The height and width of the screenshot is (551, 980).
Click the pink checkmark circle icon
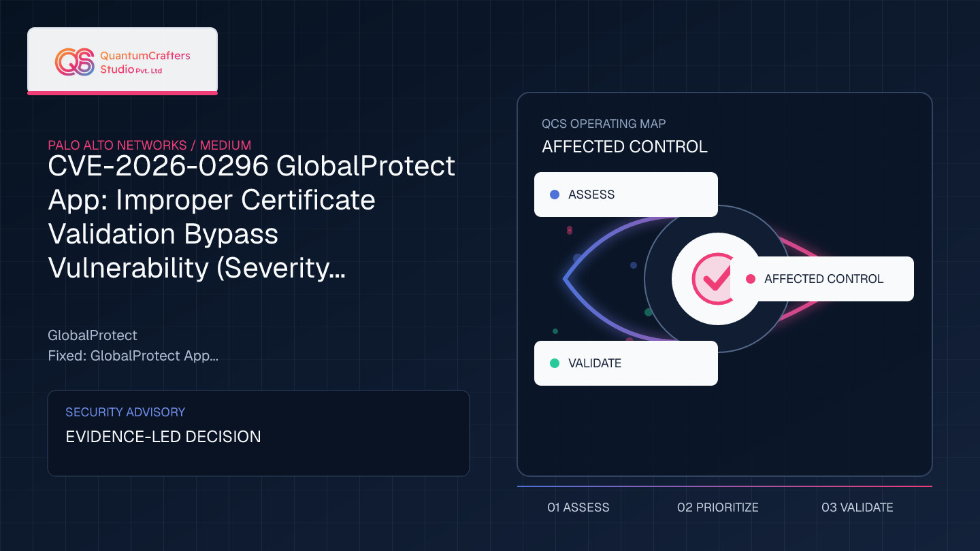click(710, 279)
